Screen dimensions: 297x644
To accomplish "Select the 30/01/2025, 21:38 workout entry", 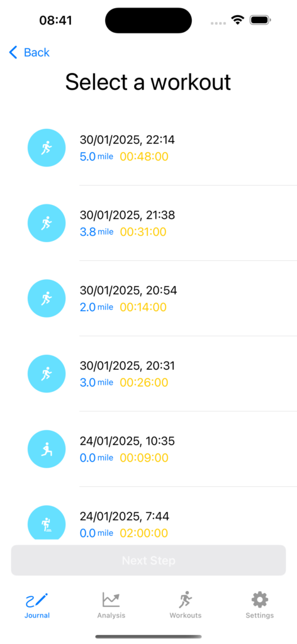I will (x=148, y=223).
